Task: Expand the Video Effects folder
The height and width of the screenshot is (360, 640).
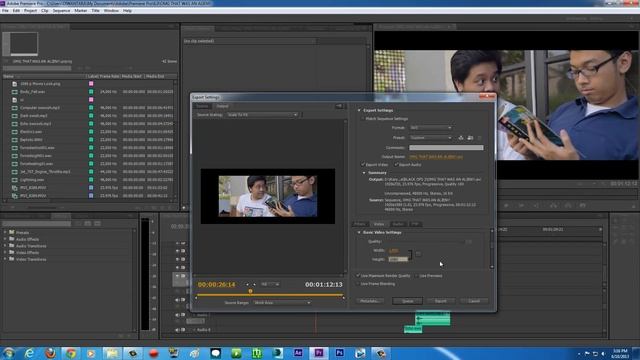Action: pos(5,253)
